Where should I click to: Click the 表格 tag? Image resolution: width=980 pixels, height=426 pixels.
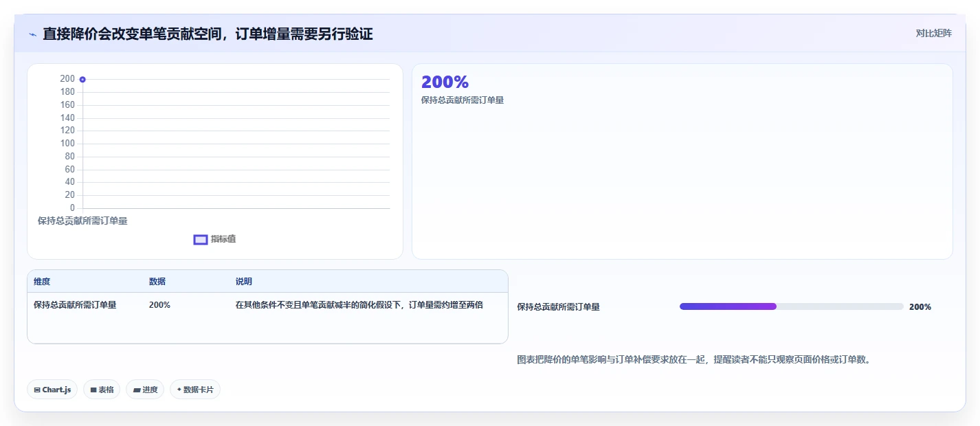point(102,390)
